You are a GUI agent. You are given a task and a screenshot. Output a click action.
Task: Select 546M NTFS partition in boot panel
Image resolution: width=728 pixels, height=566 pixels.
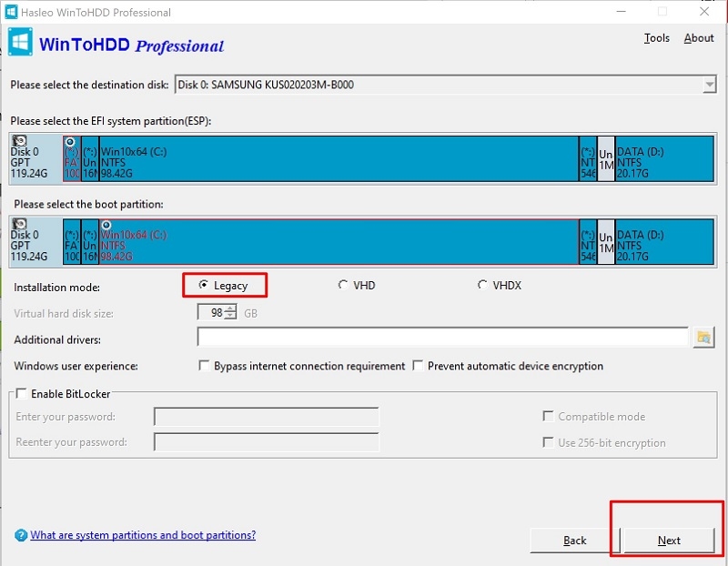pos(588,242)
